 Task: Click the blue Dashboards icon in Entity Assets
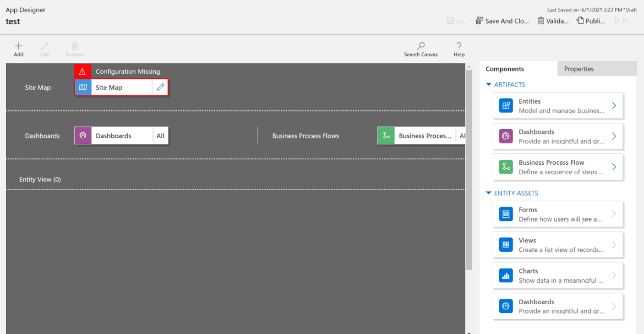point(506,306)
